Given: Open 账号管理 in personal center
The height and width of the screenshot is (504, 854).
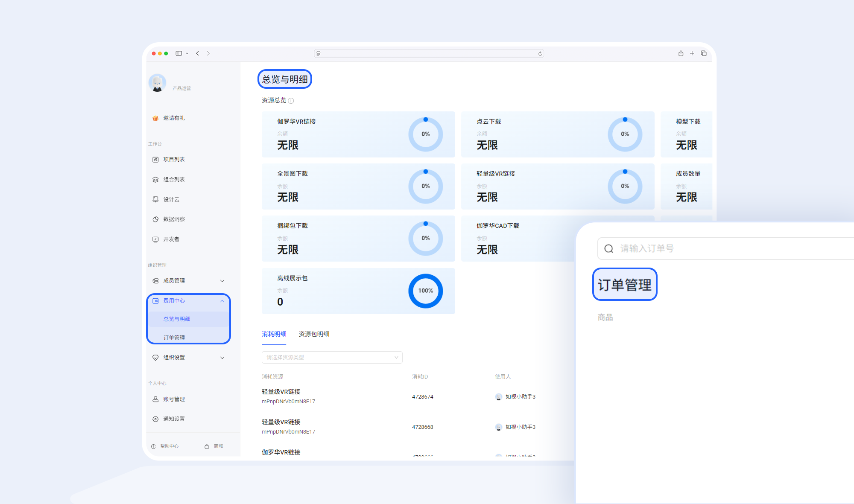Looking at the screenshot, I should 173,399.
